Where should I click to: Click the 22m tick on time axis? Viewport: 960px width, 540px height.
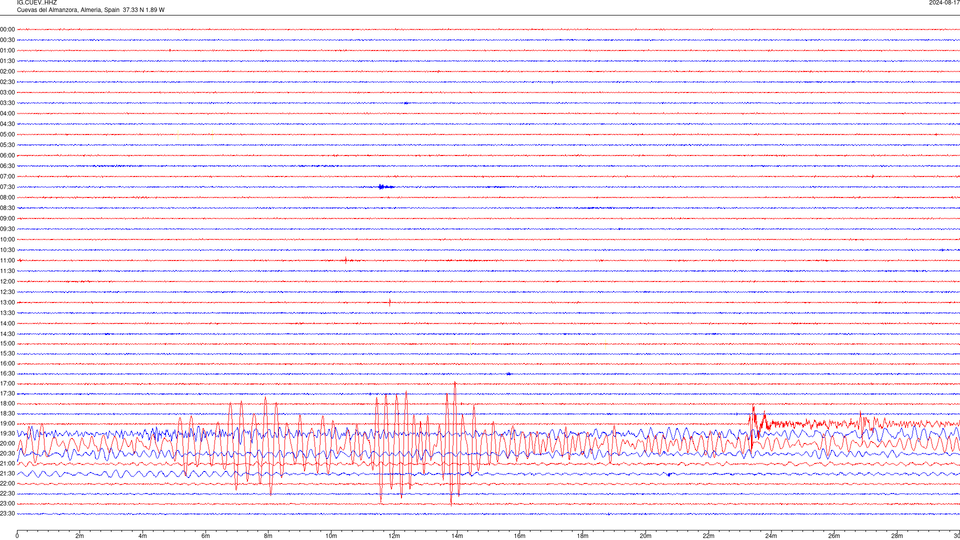coord(708,536)
